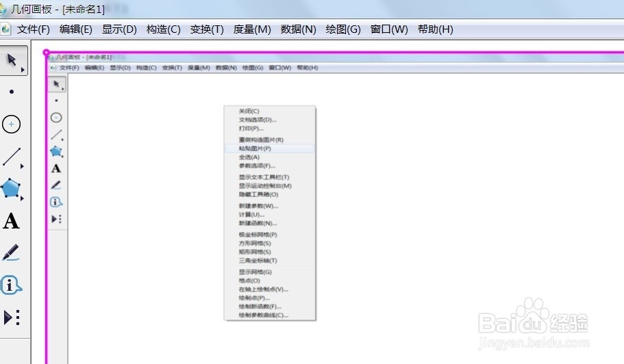Image resolution: width=624 pixels, height=364 pixels.
Task: Click the document icon left of 文件(F)
Action: [5, 29]
